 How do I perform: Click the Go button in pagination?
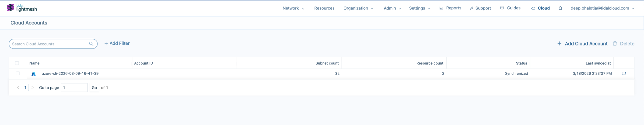tap(94, 87)
